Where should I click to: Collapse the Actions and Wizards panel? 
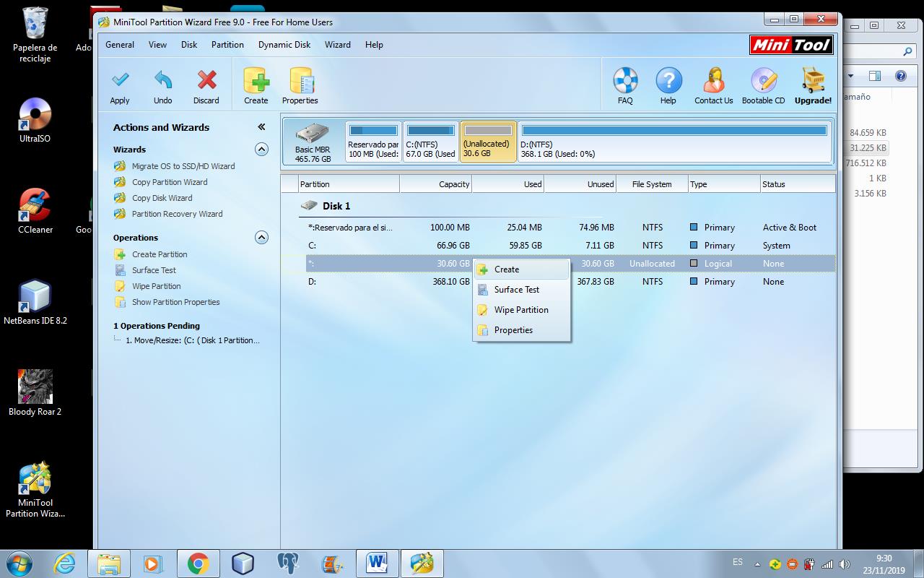pyautogui.click(x=261, y=127)
